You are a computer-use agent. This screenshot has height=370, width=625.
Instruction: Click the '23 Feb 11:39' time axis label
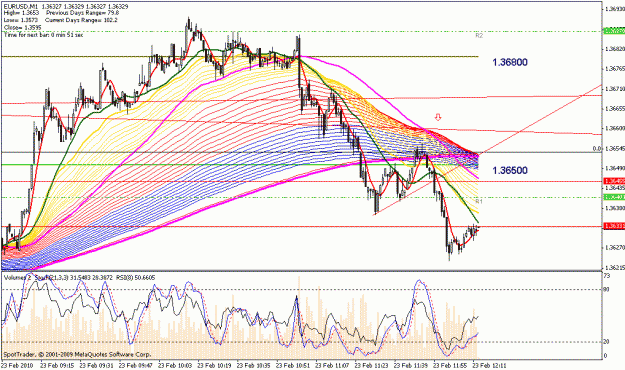pyautogui.click(x=411, y=365)
